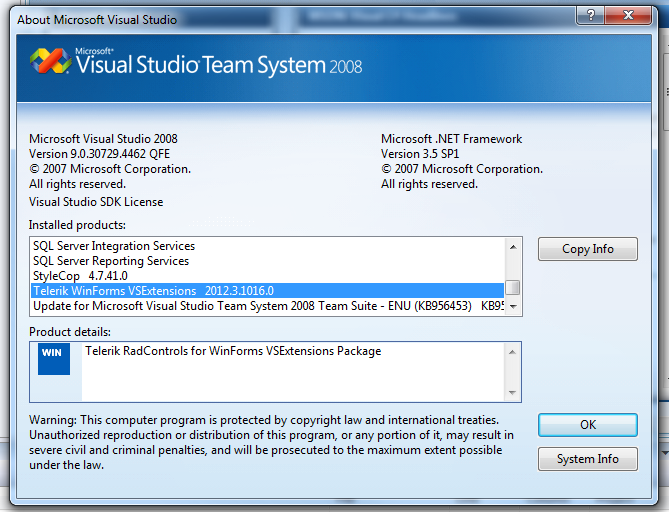
Task: Select Telerik WinForms VSExtensions row
Action: [268, 291]
